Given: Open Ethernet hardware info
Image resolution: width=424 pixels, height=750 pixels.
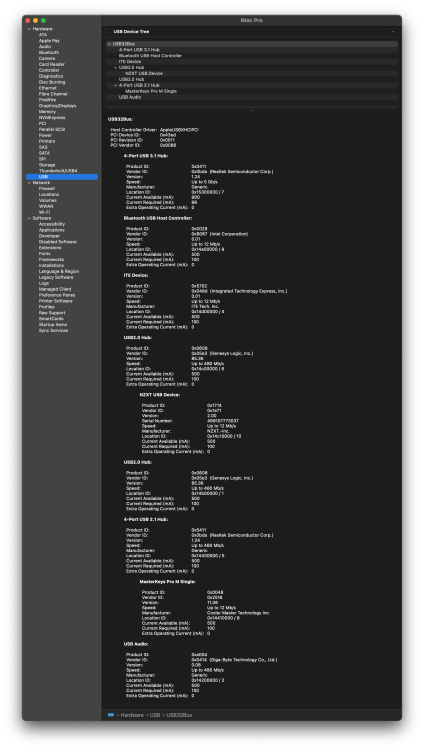Looking at the screenshot, I should coord(48,88).
